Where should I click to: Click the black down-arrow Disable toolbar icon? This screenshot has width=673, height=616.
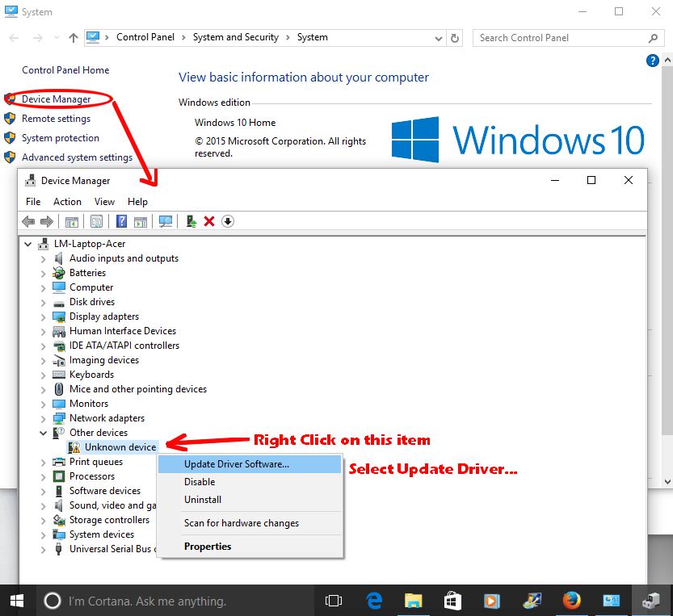click(228, 221)
